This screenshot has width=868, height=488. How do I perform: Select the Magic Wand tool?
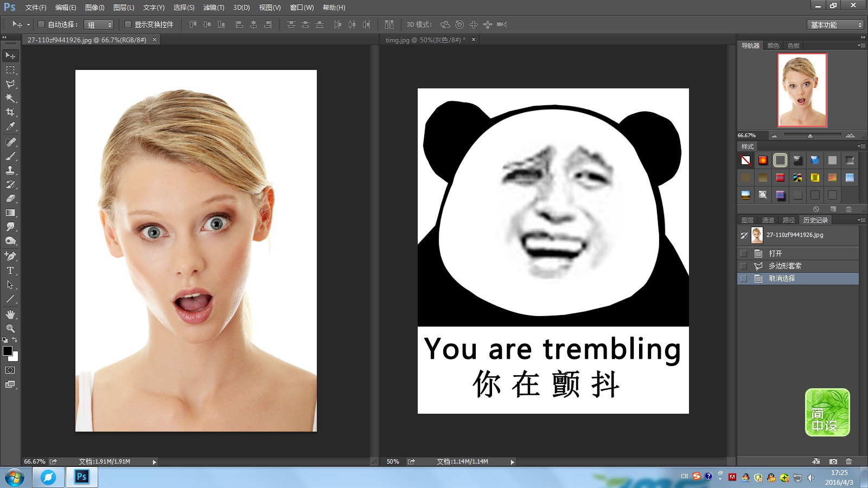point(10,98)
